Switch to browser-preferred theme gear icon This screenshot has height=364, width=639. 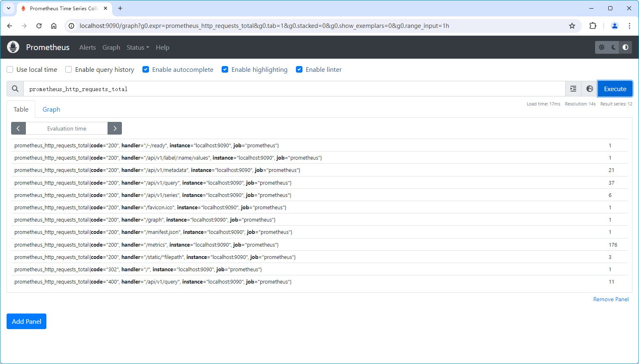point(602,47)
